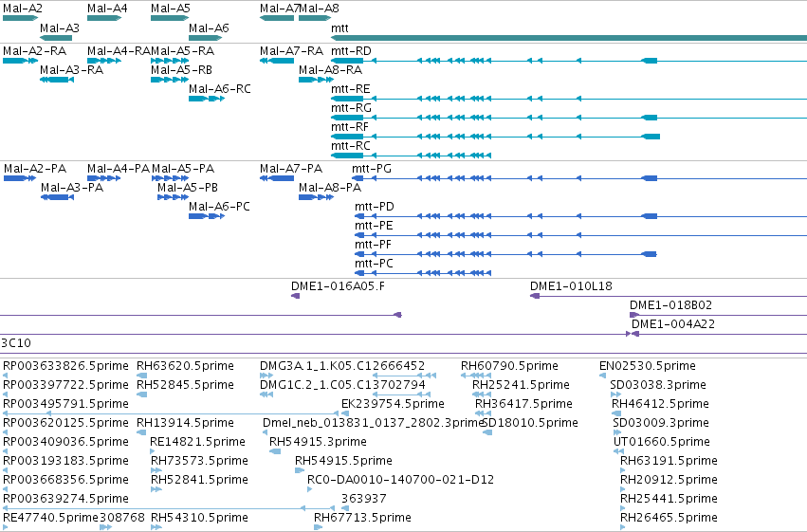
Task: Select EST label RC0-DA0010-140700-021-D12
Action: 400,481
